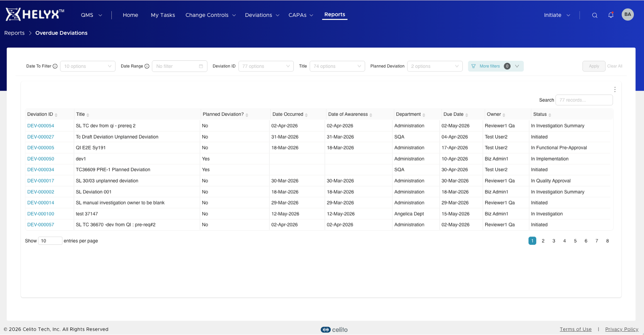
Task: Sort by Department column arrows
Action: pyautogui.click(x=424, y=115)
